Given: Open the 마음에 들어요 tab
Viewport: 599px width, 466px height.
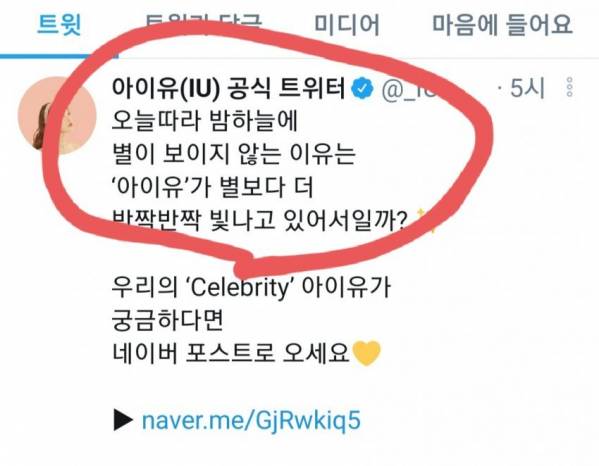Looking at the screenshot, I should click(x=502, y=25).
